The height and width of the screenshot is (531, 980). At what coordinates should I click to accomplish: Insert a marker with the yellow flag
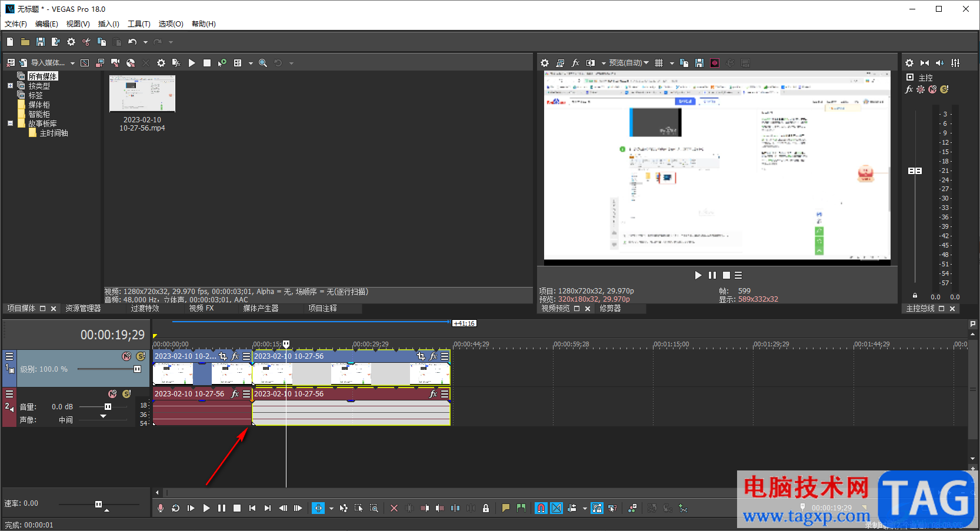[506, 508]
